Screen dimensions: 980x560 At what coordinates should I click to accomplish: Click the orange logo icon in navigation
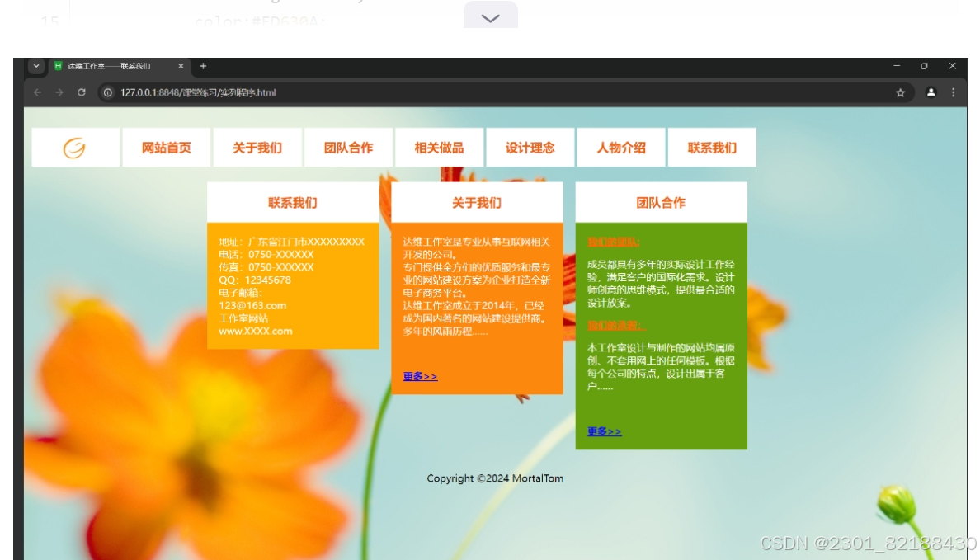(74, 148)
